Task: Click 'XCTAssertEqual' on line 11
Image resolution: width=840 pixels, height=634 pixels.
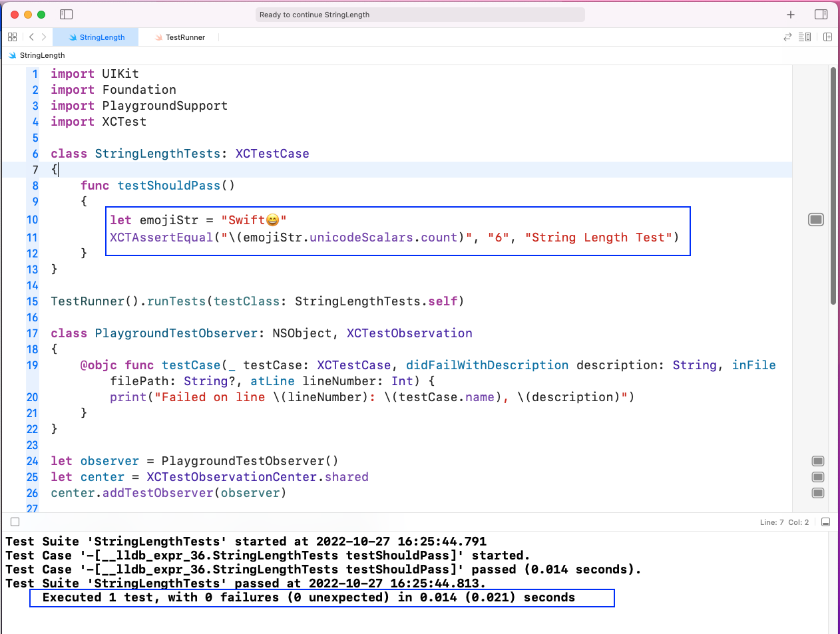Action: (x=162, y=238)
